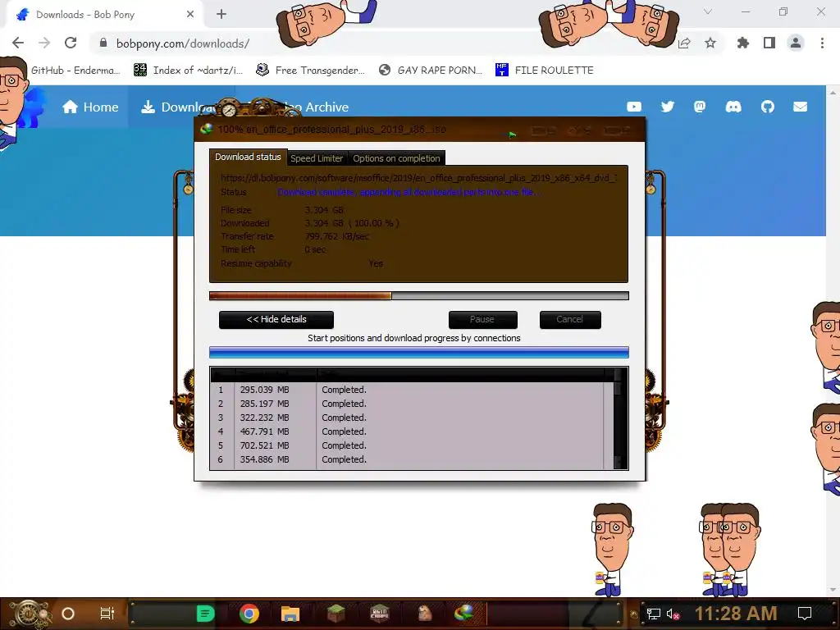Screen dimensions: 840x630
Task: Open the steampunk Start button
Action: click(x=30, y=614)
